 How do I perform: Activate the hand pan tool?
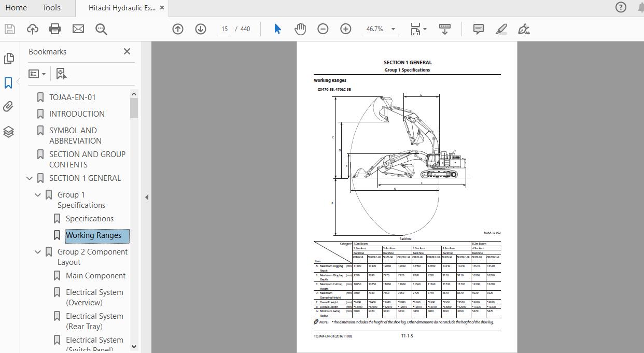pos(300,29)
